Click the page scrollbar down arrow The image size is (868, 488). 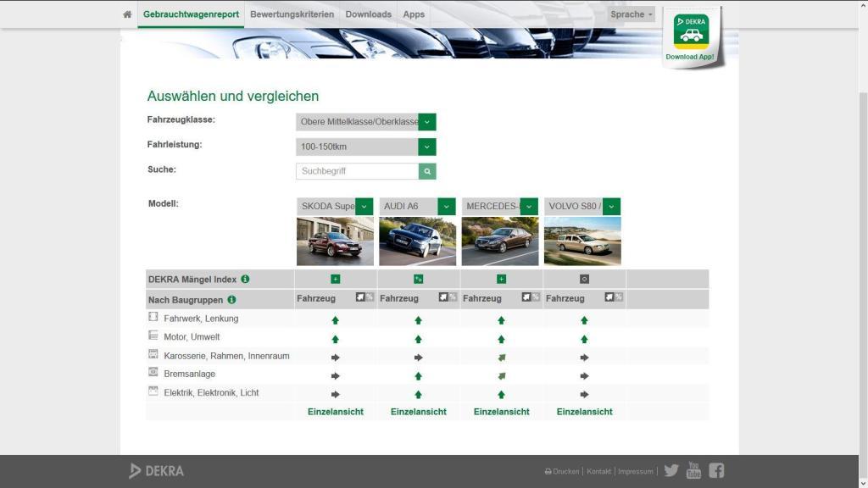click(863, 483)
